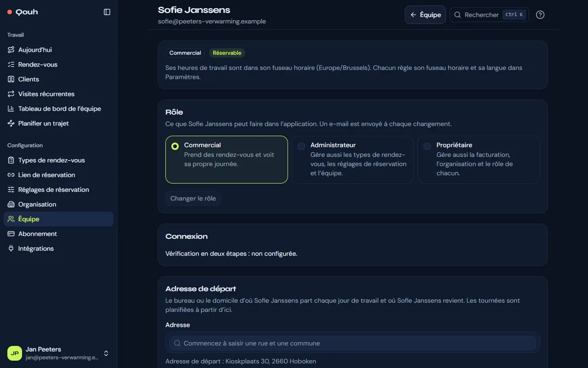Click the JP user avatar
Screen dimensions: 588x368
tap(15, 353)
